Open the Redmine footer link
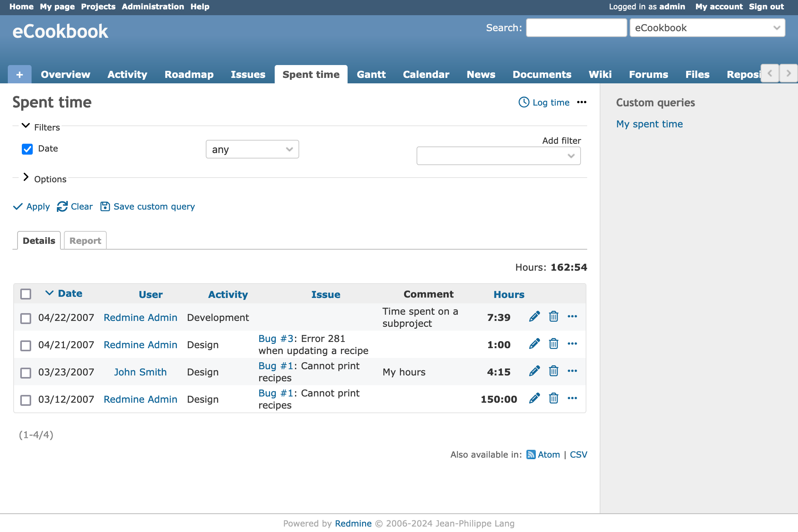 (353, 523)
